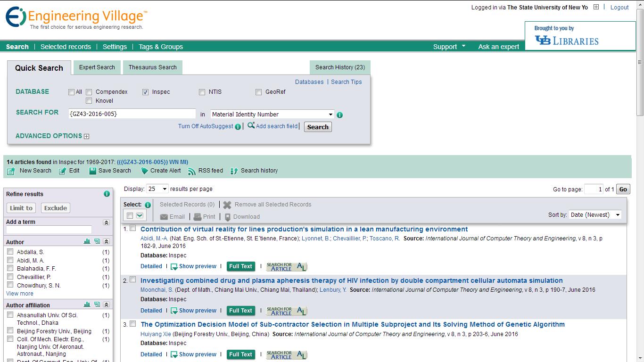Click the RSS feed icon

pos(191,171)
